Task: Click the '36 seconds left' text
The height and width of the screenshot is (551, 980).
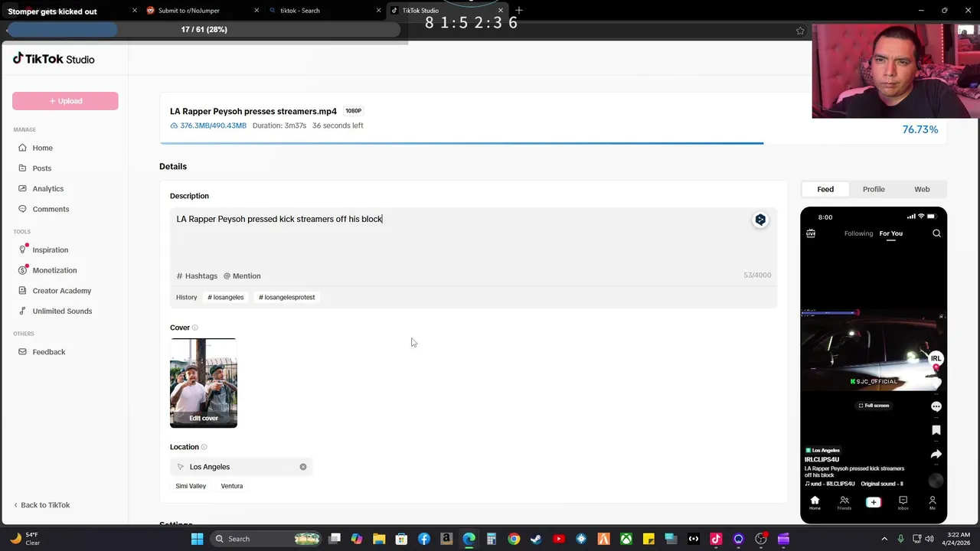Action: click(338, 126)
